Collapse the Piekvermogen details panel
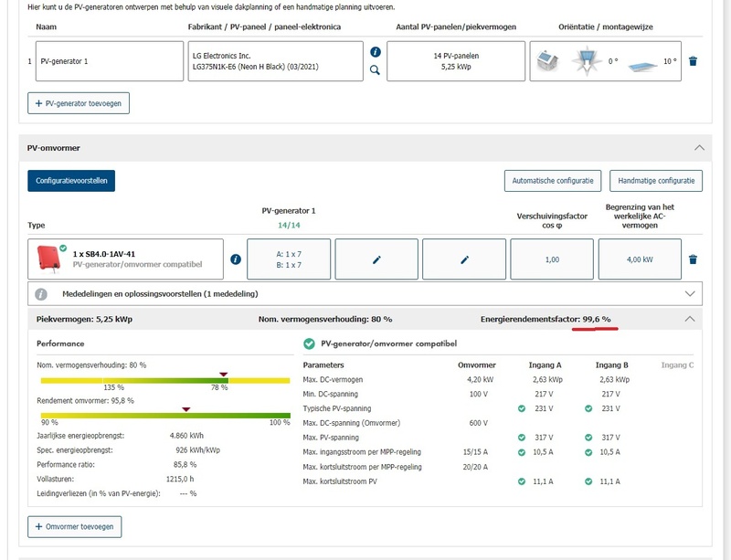 690,319
